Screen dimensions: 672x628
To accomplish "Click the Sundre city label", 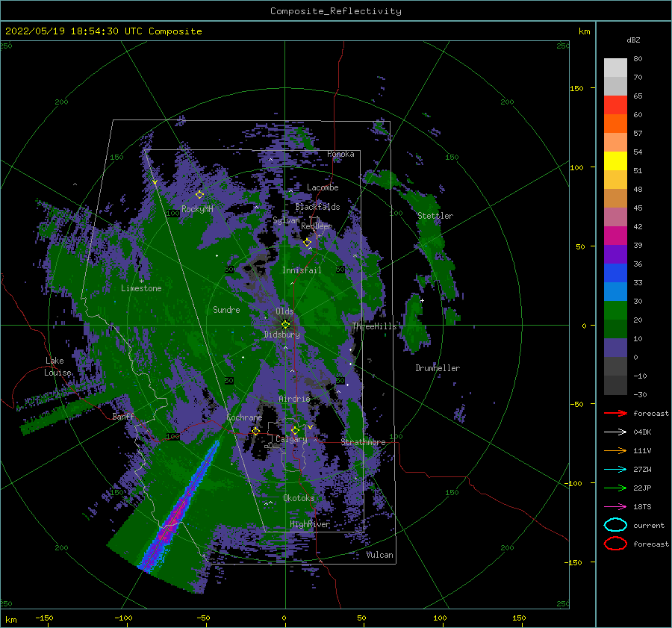I will point(226,309).
